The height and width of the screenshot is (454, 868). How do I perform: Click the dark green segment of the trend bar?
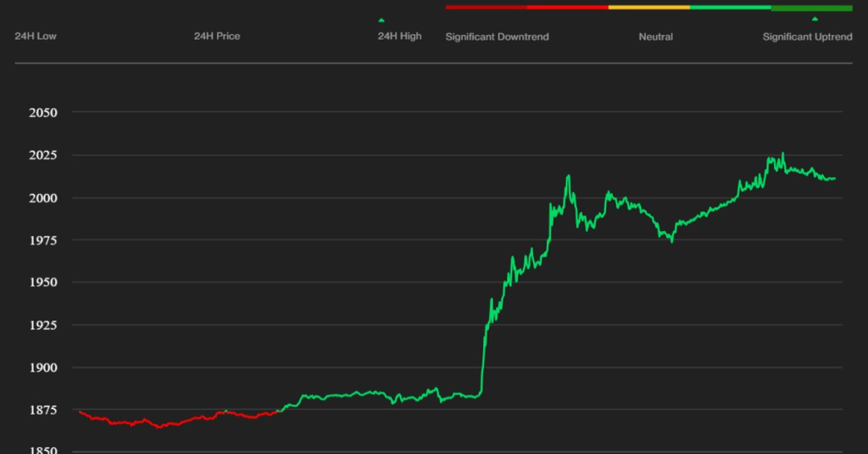pyautogui.click(x=811, y=8)
